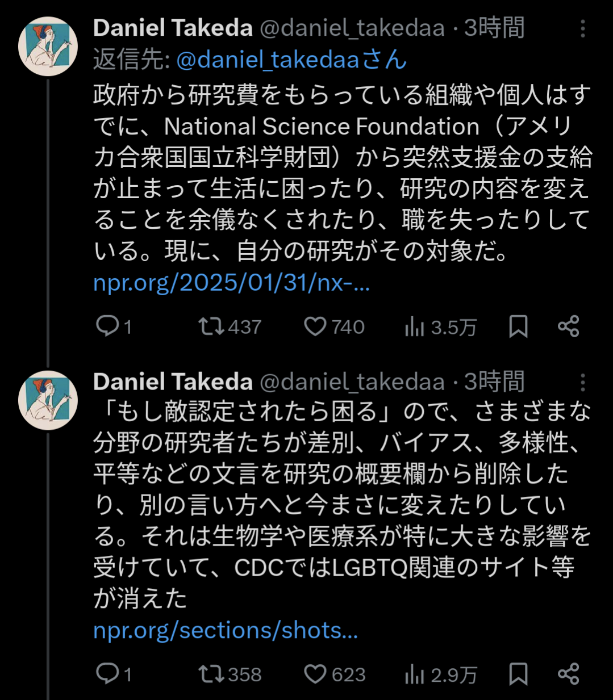View analytics for the 3.5万 views tweet
Screen dimensions: 613x700
coord(415,327)
